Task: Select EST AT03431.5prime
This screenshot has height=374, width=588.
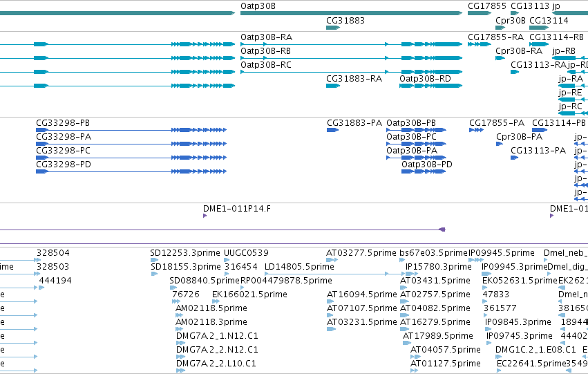Action: tap(435, 281)
